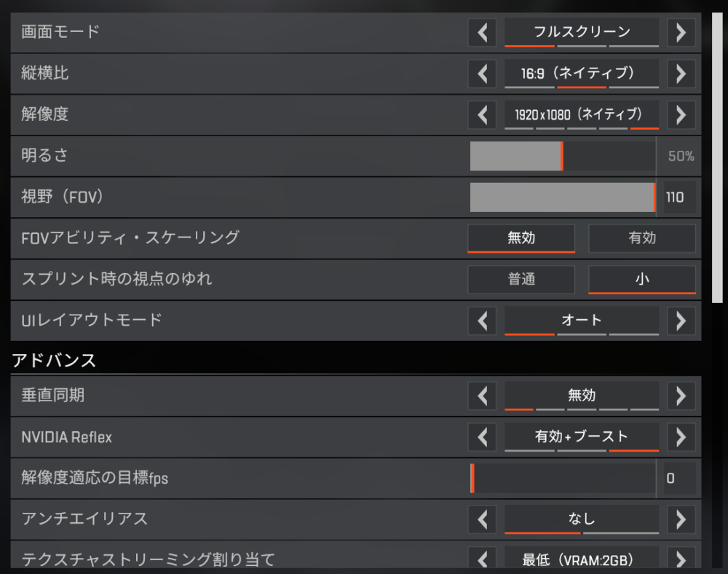
Task: Set スプリント時の視点のゆれ to 普通
Action: [521, 279]
